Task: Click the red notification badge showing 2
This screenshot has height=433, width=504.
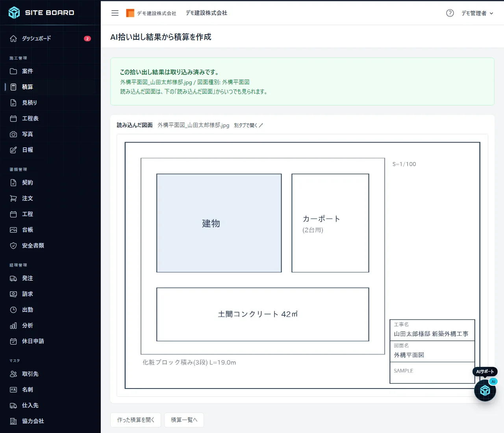Action: (87, 39)
